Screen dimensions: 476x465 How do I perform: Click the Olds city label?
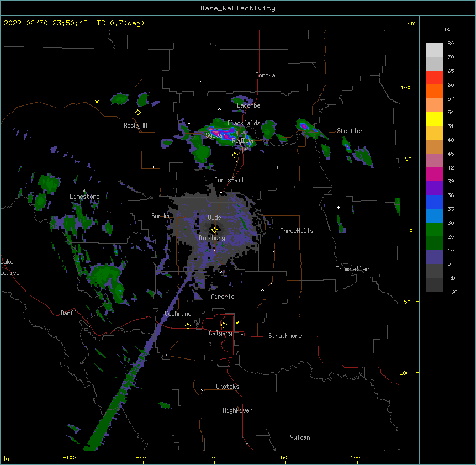pos(214,218)
